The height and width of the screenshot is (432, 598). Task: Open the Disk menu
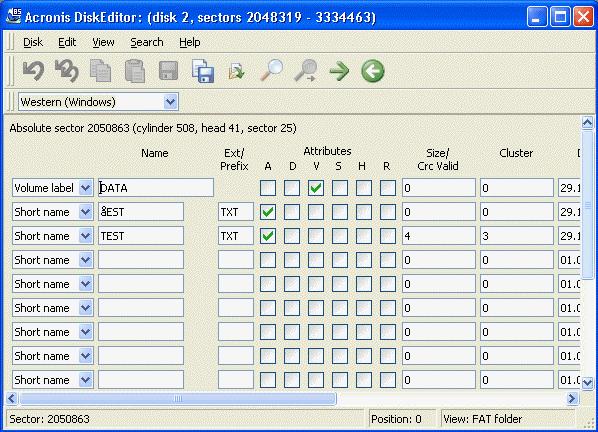click(x=33, y=42)
